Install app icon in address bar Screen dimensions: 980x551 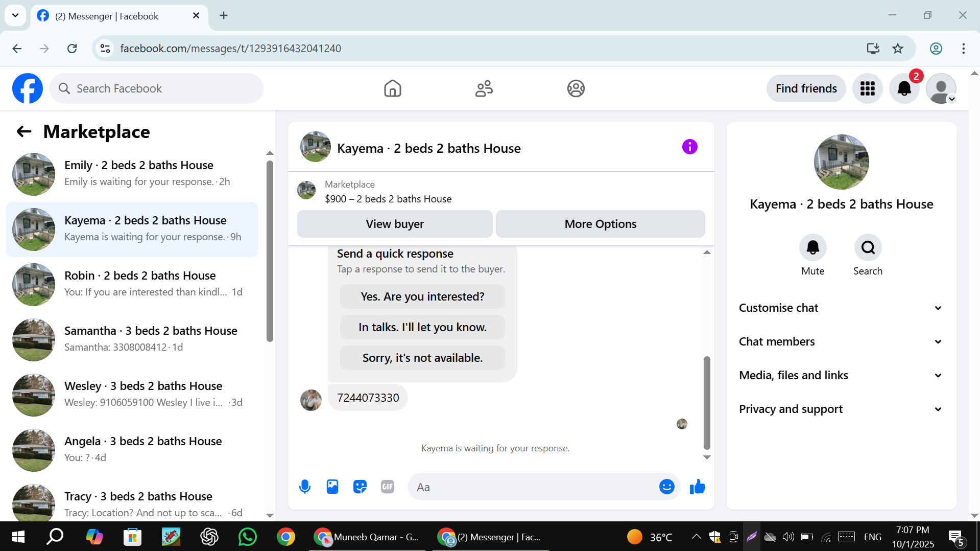tap(873, 49)
